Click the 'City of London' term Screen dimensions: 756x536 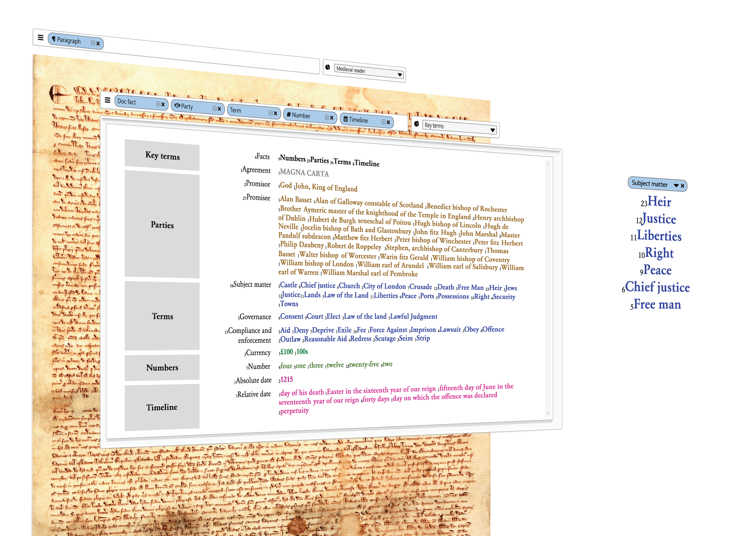click(384, 286)
